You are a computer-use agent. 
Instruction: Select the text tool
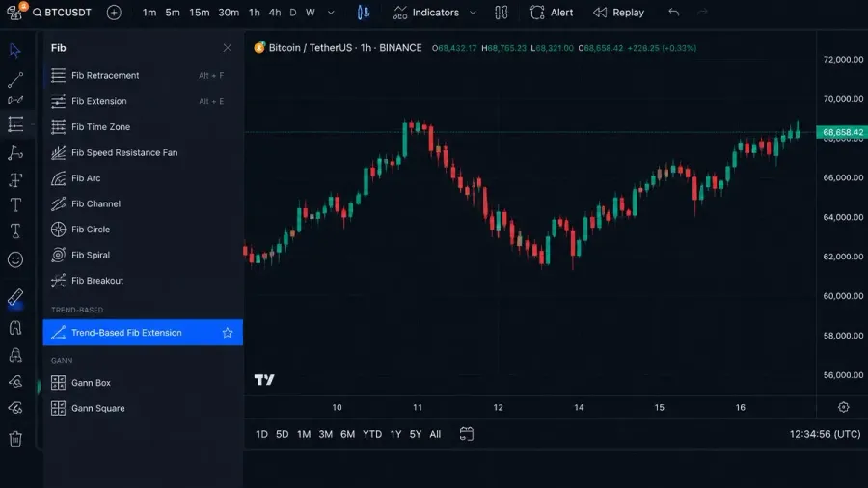tap(14, 205)
